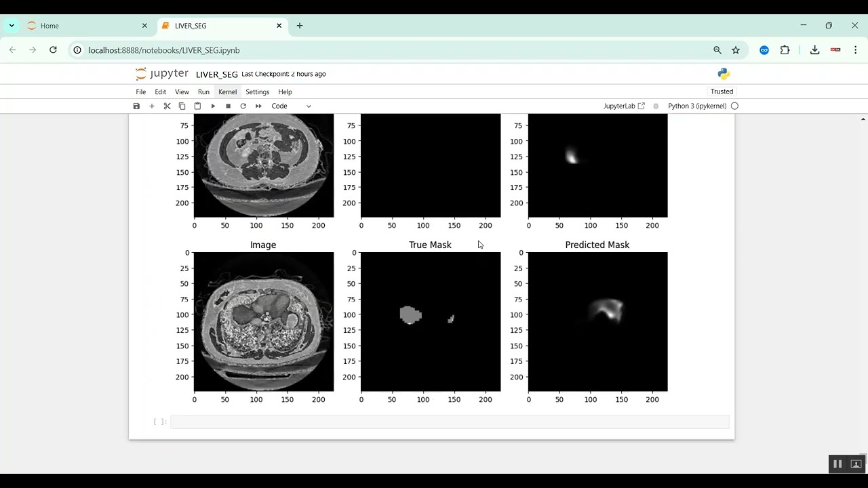Viewport: 868px width, 488px height.
Task: Open the Extensions puzzle icon
Action: pyautogui.click(x=785, y=50)
